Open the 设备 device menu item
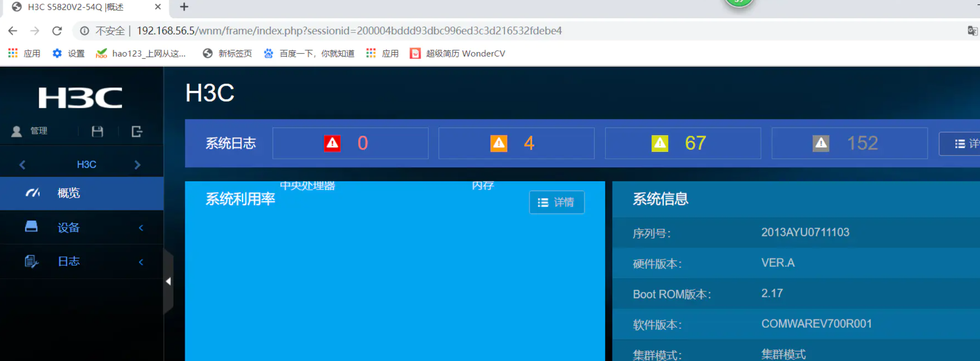Screen dimensions: 980x361 click(69, 228)
